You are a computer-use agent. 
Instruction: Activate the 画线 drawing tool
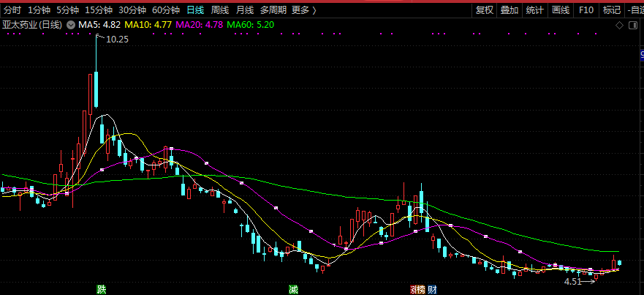point(561,10)
